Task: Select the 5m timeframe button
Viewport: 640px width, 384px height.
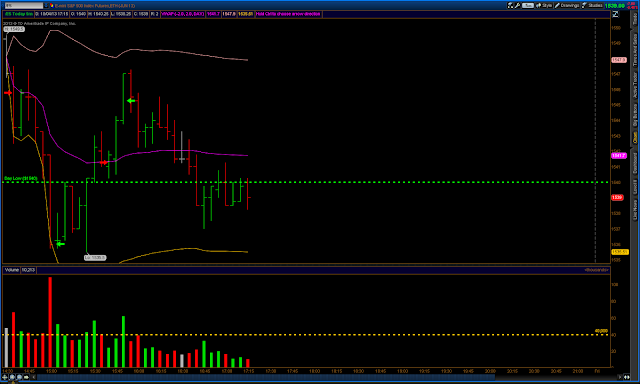Action: tap(528, 5)
